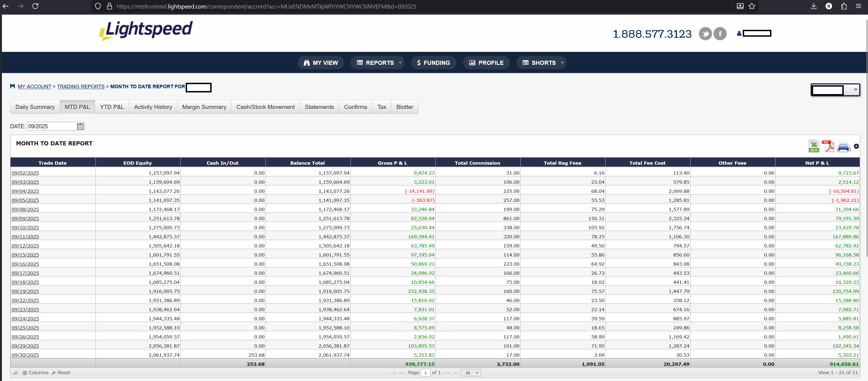Collapse the Month To Date Report panel
The image size is (868, 381).
(856, 146)
